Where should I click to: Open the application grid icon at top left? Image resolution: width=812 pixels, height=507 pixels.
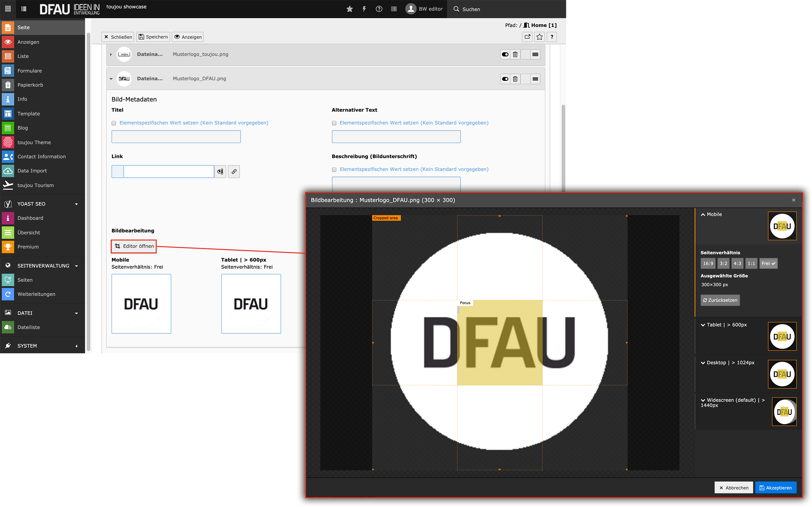[8, 9]
